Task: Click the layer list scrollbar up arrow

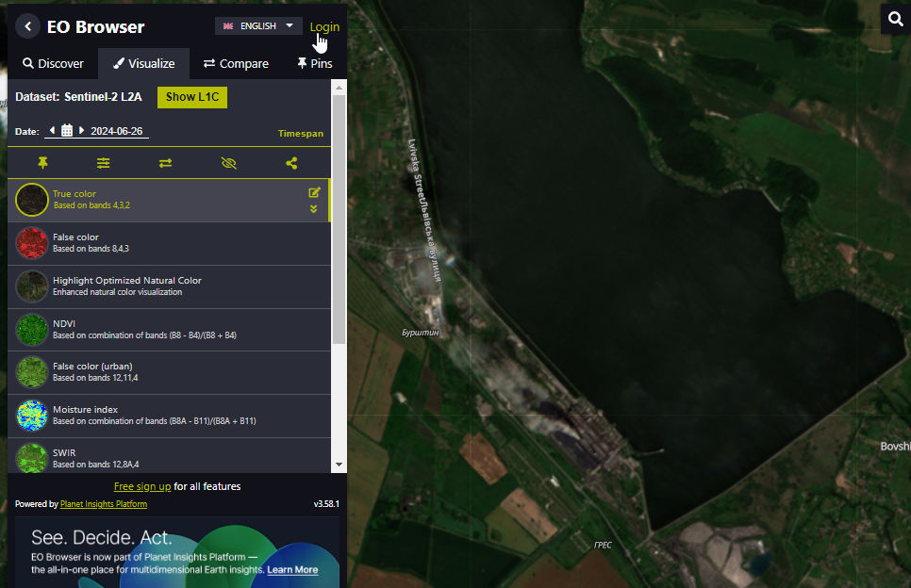Action: tap(340, 87)
